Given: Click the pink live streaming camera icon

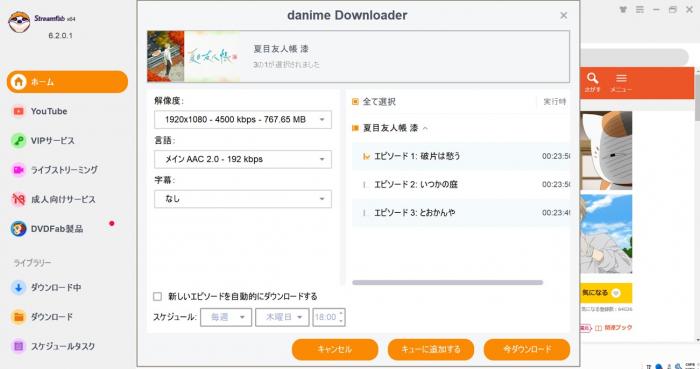Looking at the screenshot, I should (18, 170).
